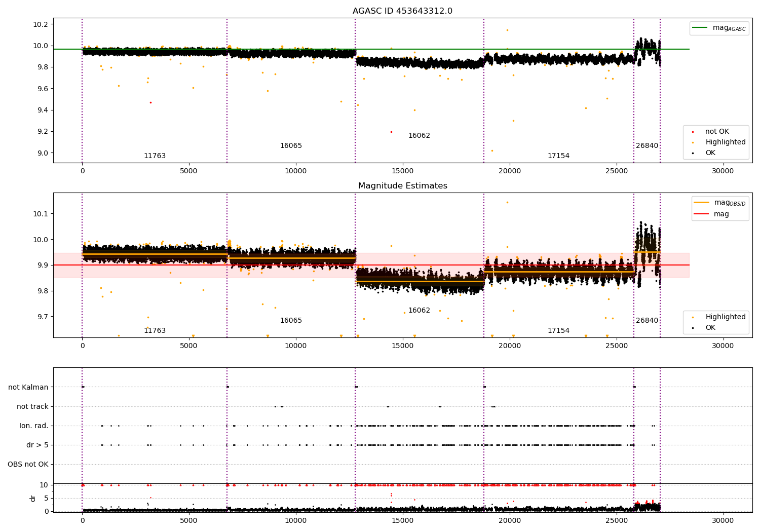Click the red not-OK point near magnitude 9.2 in the top plot

pyautogui.click(x=391, y=132)
